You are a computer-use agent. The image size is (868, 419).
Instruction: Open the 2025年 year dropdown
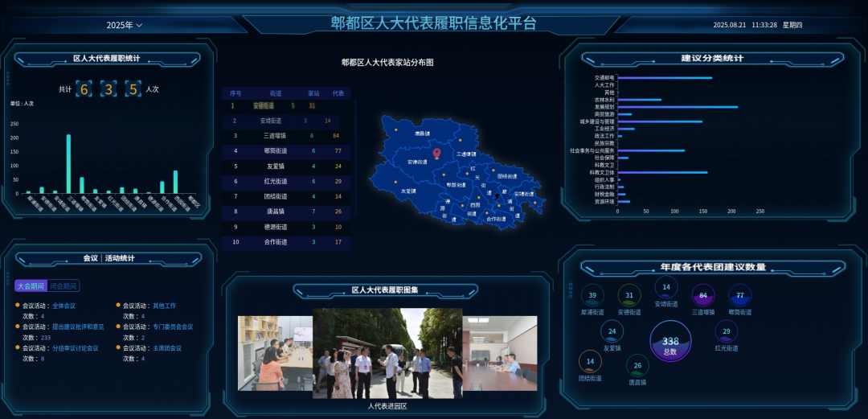click(124, 25)
